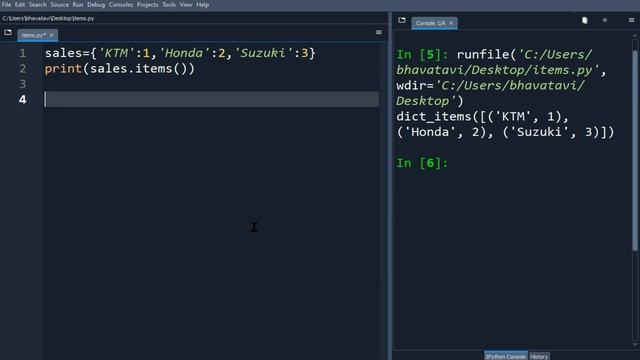Screen dimensions: 640x360
Task: Close the Console 1/A tab
Action: tap(451, 23)
